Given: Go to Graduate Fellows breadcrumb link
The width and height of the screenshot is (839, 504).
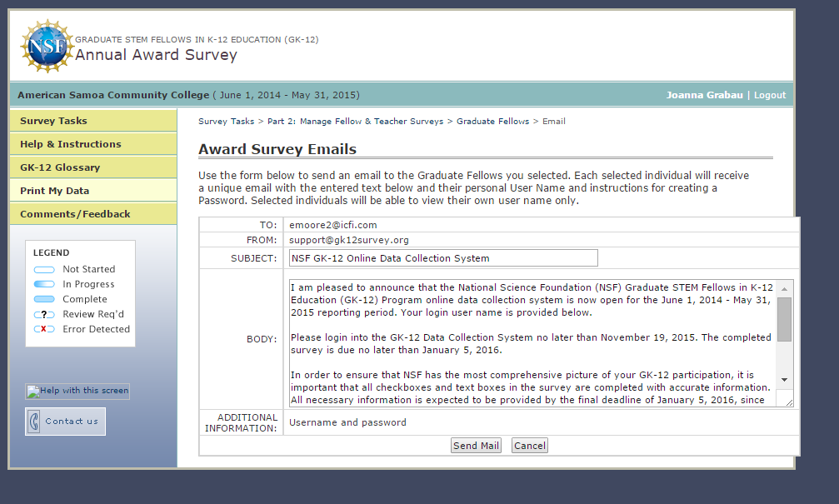Looking at the screenshot, I should 492,122.
